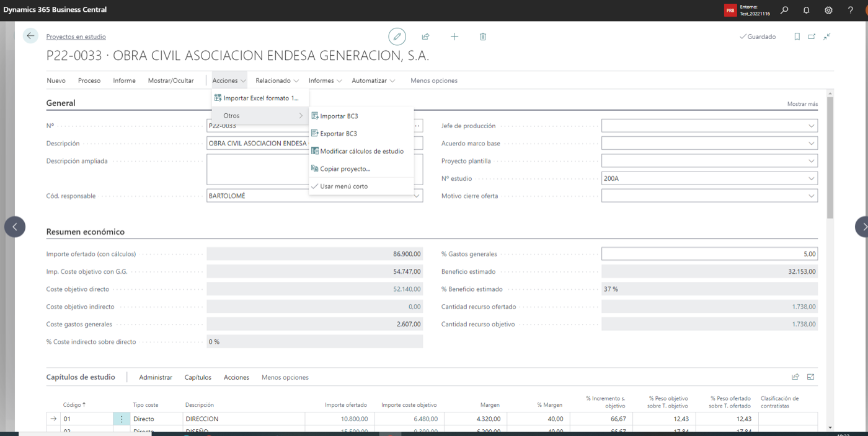868x436 pixels.
Task: Go to previous record arrow
Action: pos(15,227)
